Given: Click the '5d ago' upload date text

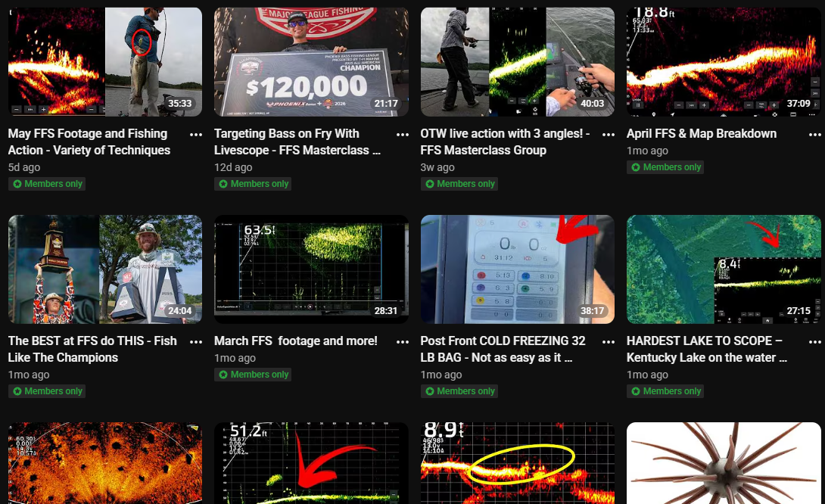Looking at the screenshot, I should (x=24, y=167).
